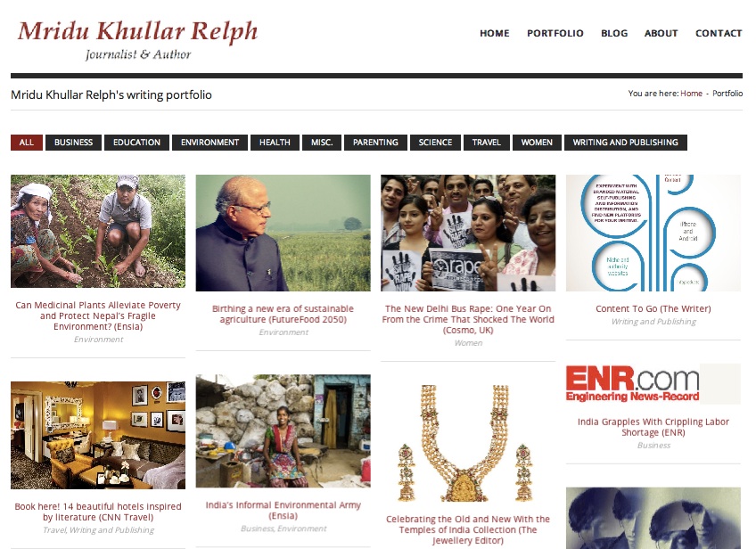Open the Content To Go infographic image
This screenshot has height=549, width=756.
653,233
